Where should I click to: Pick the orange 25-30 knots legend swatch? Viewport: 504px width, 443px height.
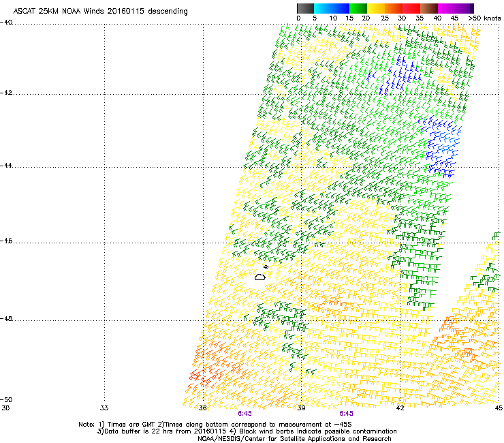pos(394,8)
